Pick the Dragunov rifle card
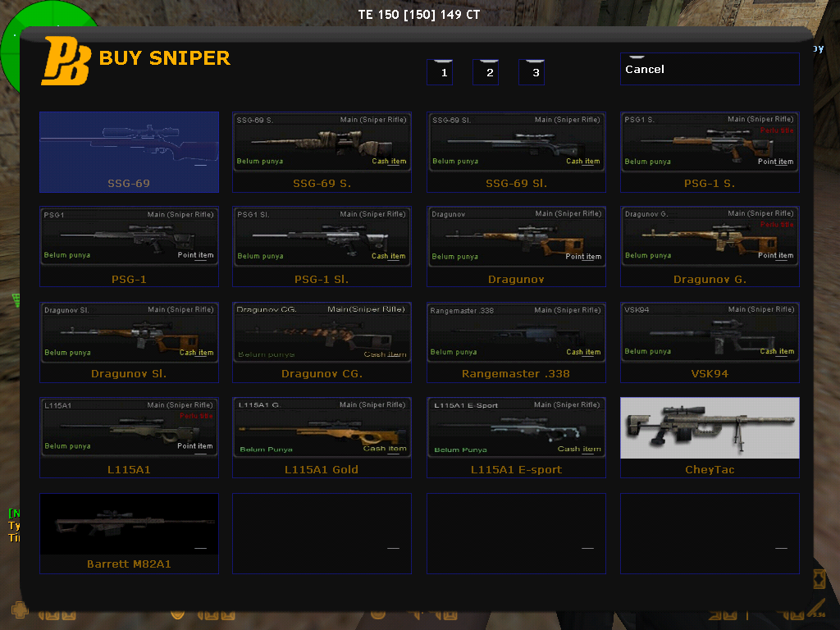The height and width of the screenshot is (630, 840). tap(516, 246)
